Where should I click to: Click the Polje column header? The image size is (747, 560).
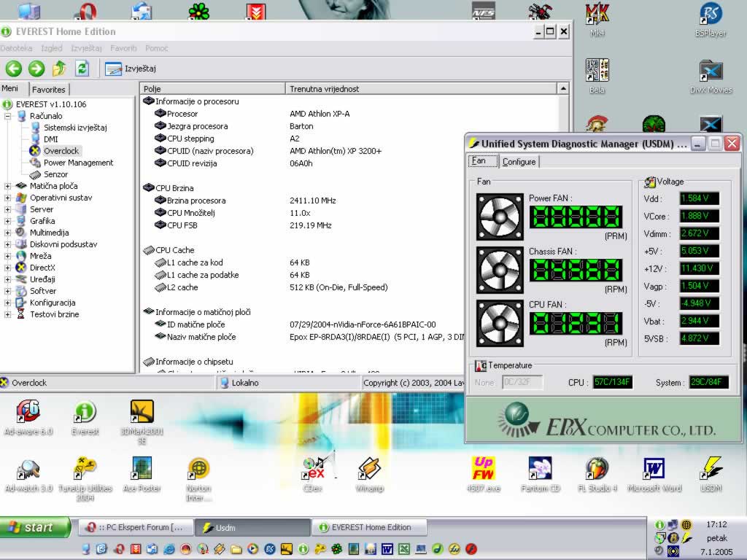coord(212,88)
